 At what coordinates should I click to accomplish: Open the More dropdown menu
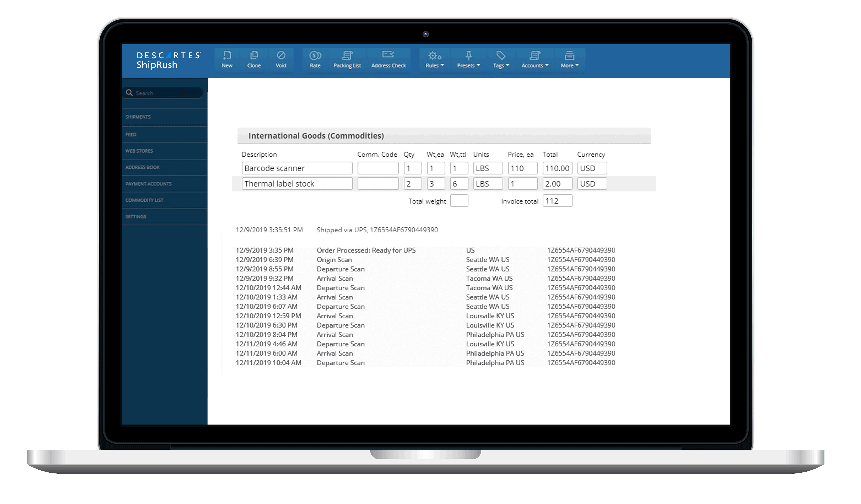click(x=569, y=60)
